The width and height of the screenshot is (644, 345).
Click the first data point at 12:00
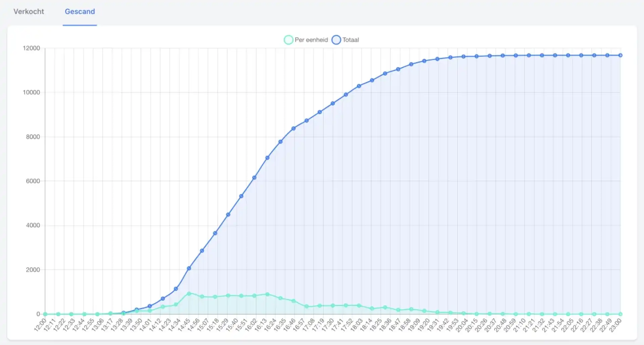click(x=45, y=314)
